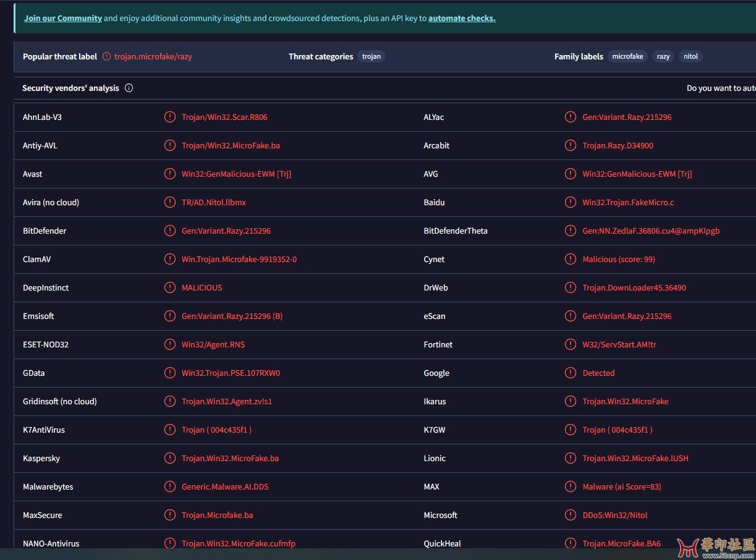Click the alert icon before trojan.microfake/razy label
Viewport: 756px width, 560px height.
point(107,56)
